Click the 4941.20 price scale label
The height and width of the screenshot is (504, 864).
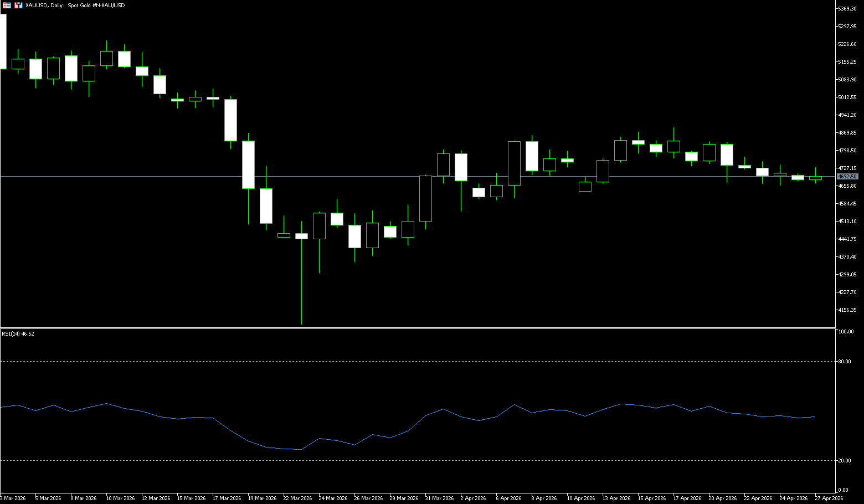(x=847, y=115)
